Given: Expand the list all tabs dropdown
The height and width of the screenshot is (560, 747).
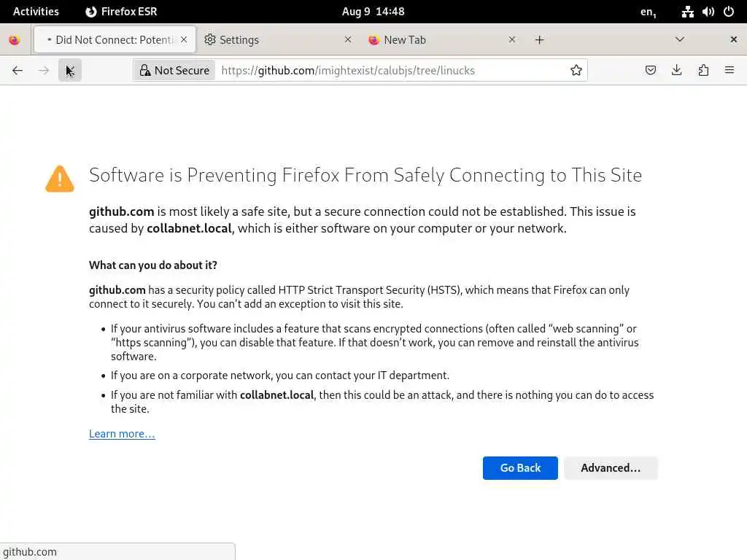Looking at the screenshot, I should point(680,39).
